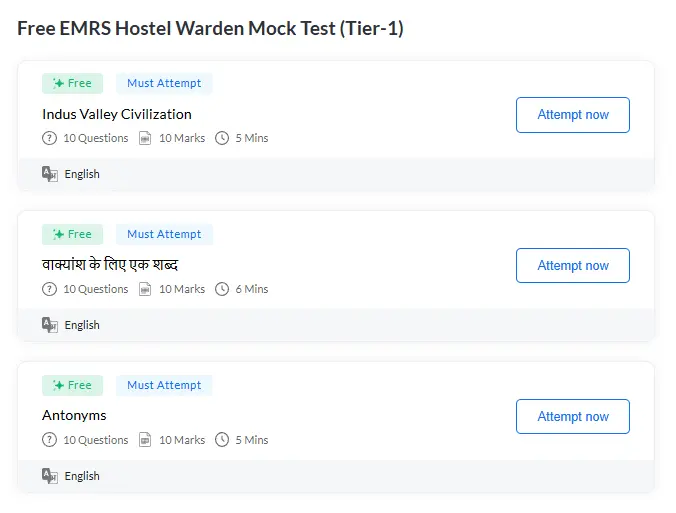Click Attempt now for the Hindi test
Screen dimensions: 676x513
[573, 266]
